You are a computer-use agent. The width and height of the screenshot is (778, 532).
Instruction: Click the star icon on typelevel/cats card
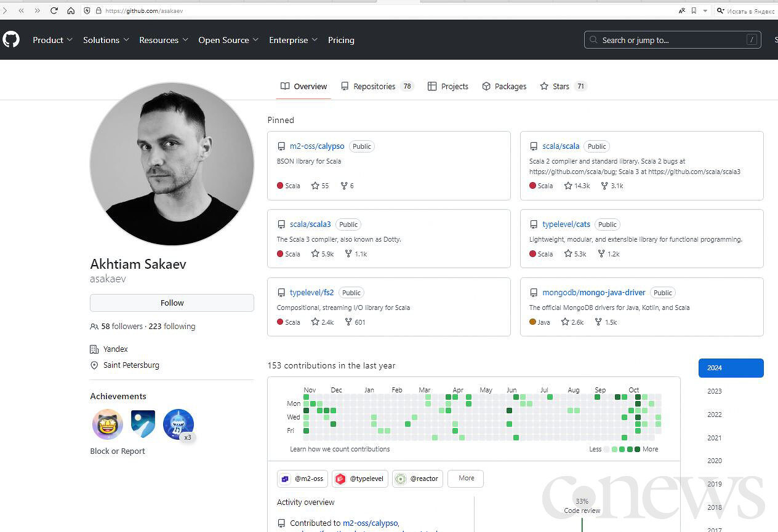coord(568,253)
